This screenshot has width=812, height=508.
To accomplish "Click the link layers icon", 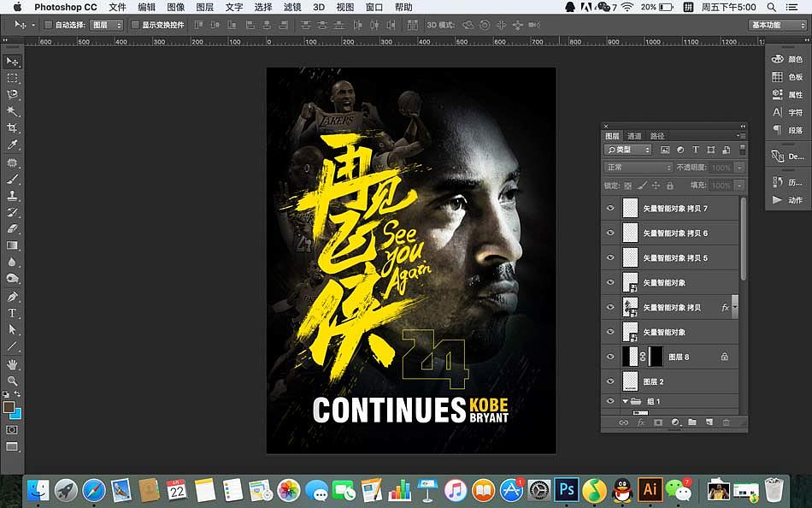I will (x=623, y=422).
